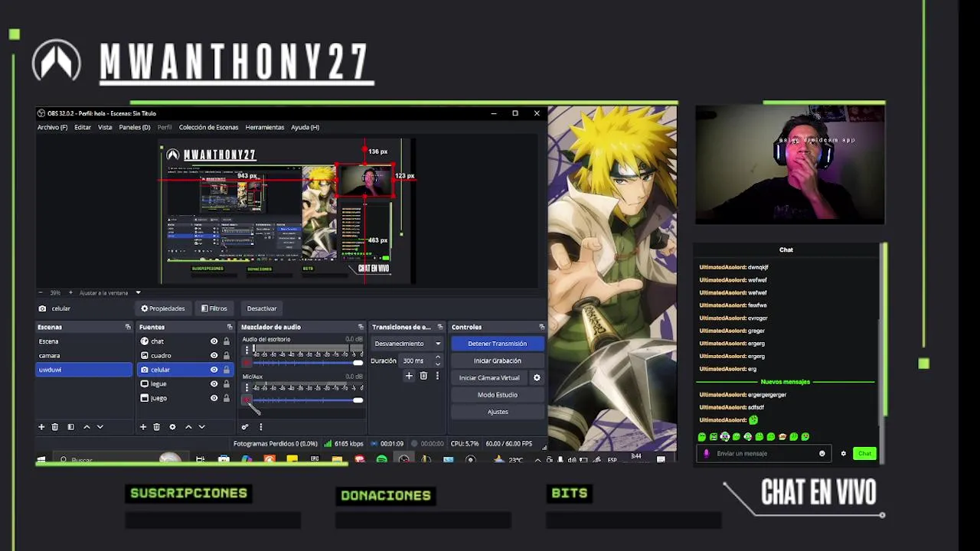
Task: Undock the Mezclador de audio panel
Action: [361, 327]
